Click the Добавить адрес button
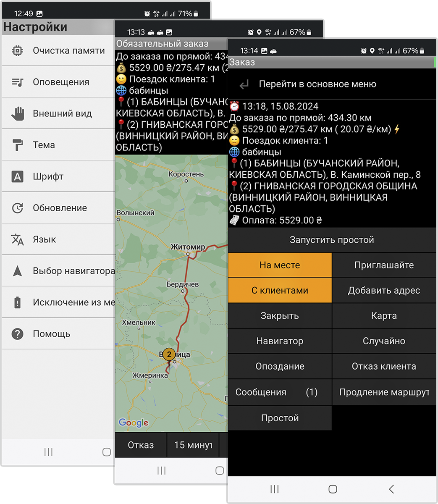438x504 pixels. [384, 291]
